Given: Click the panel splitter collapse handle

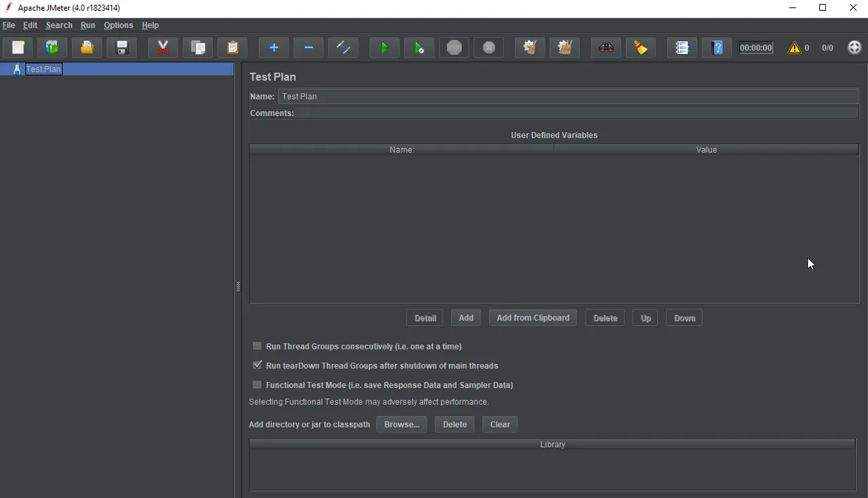Looking at the screenshot, I should 238,287.
